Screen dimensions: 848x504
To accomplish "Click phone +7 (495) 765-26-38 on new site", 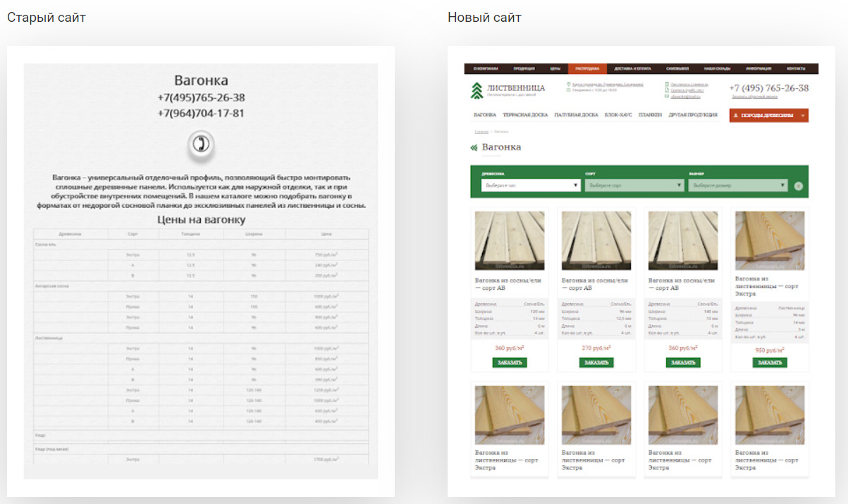I will click(x=769, y=88).
